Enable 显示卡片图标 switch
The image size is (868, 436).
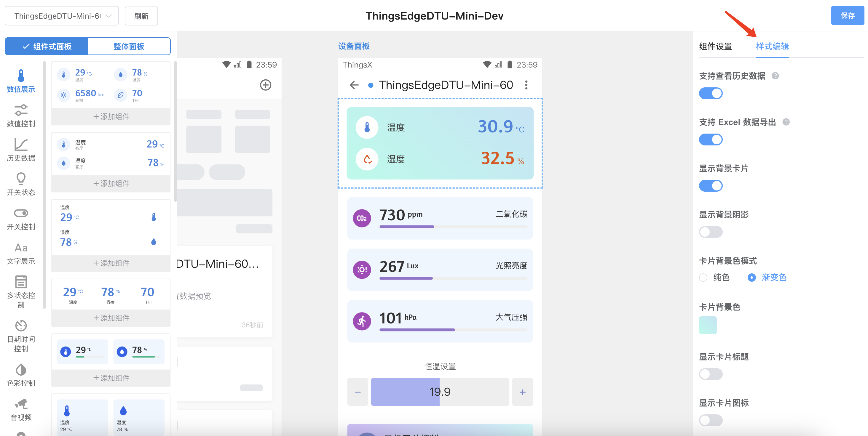click(711, 420)
